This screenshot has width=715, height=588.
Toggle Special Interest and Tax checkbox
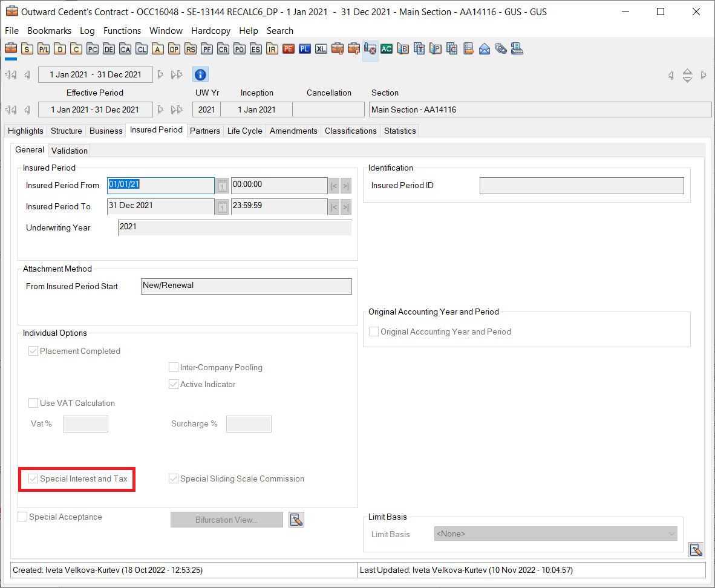34,479
